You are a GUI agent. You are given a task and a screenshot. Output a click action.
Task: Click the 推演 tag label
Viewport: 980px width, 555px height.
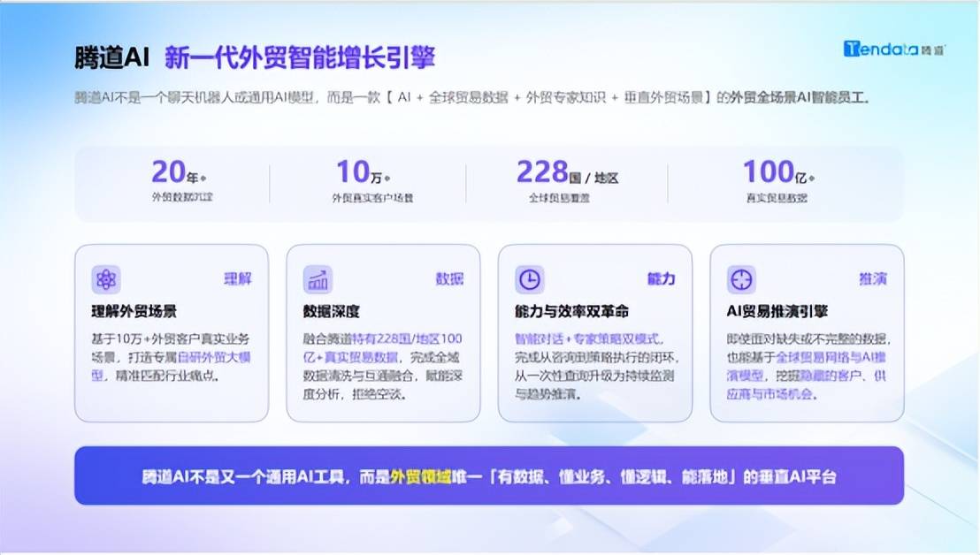point(873,279)
